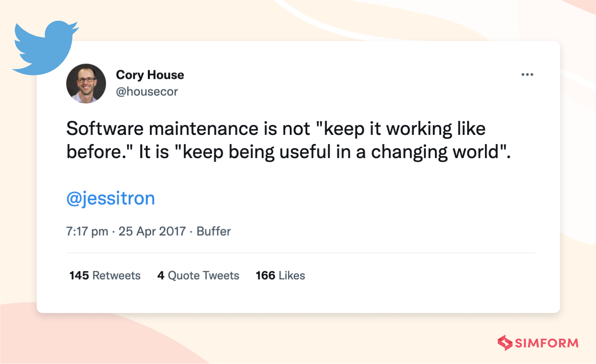596x364 pixels.
Task: Show the 166 Likes list
Action: 280,276
